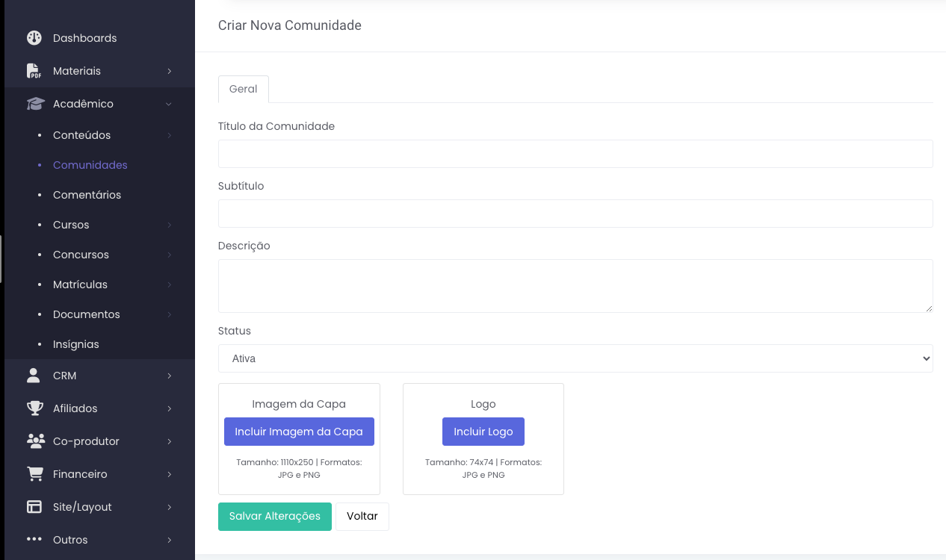
Task: Click the Incluir Logo button
Action: 483,432
